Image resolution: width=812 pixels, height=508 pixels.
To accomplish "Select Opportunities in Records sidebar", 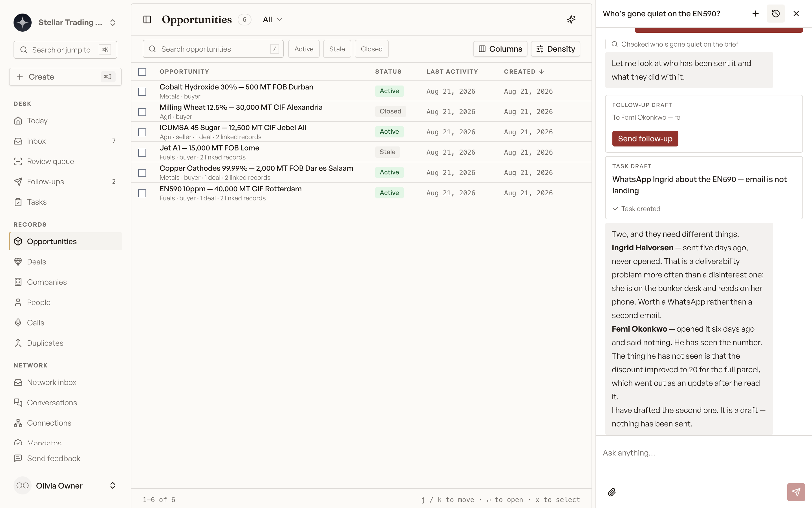I will click(65, 241).
